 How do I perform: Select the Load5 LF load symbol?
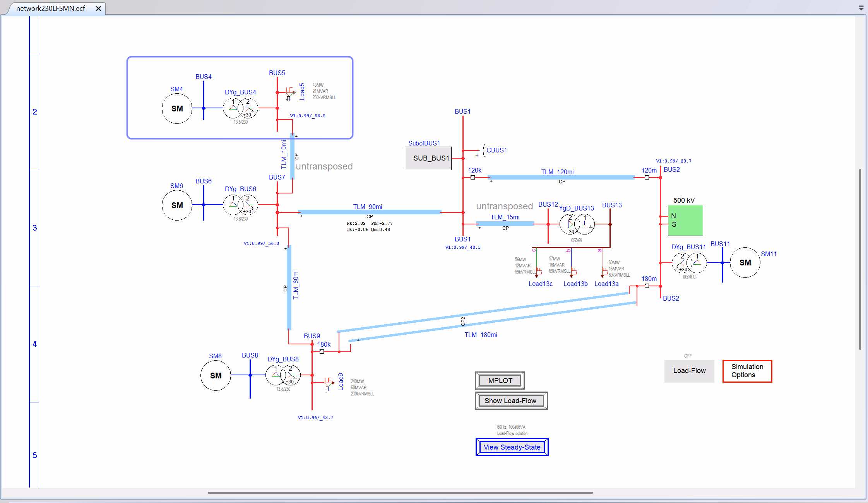[x=289, y=93]
